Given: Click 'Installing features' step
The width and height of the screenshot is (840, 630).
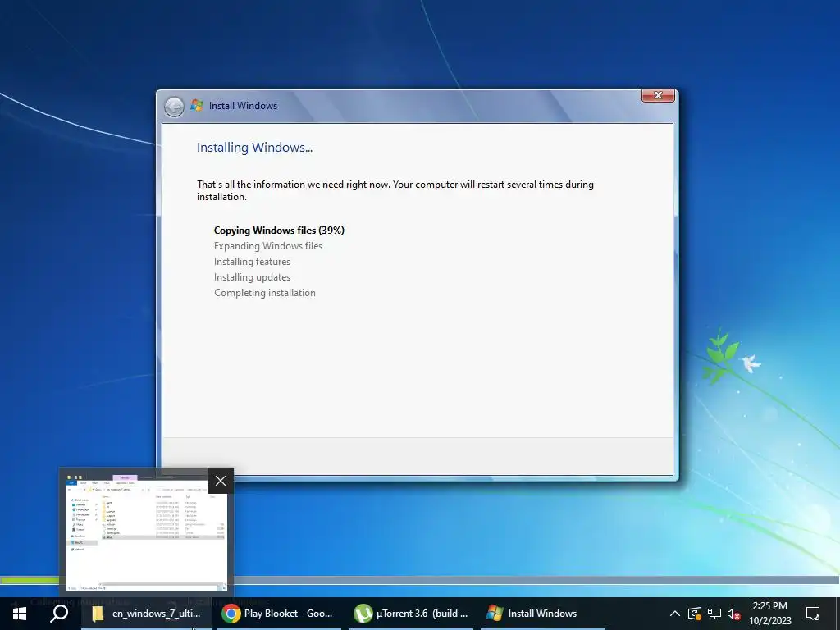Looking at the screenshot, I should point(252,262).
